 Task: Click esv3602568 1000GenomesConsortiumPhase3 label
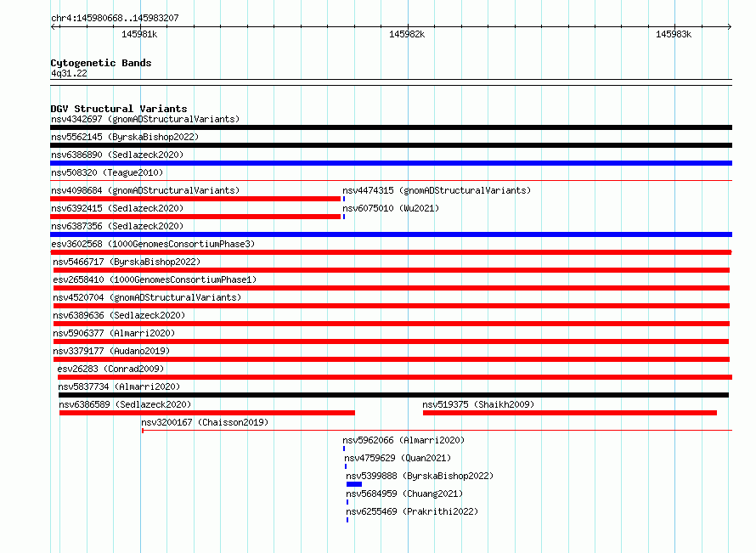pos(153,244)
